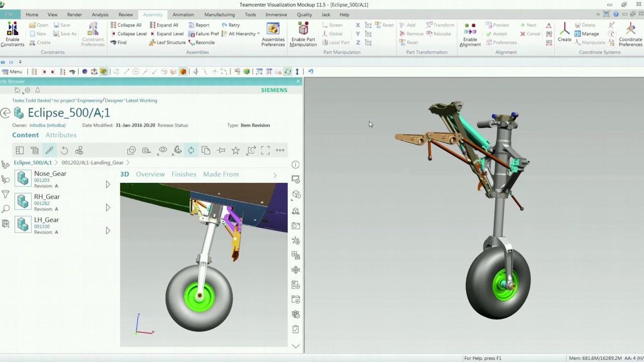The height and width of the screenshot is (362, 644).
Task: Switch to the Home ribbon tab
Action: pos(32,15)
